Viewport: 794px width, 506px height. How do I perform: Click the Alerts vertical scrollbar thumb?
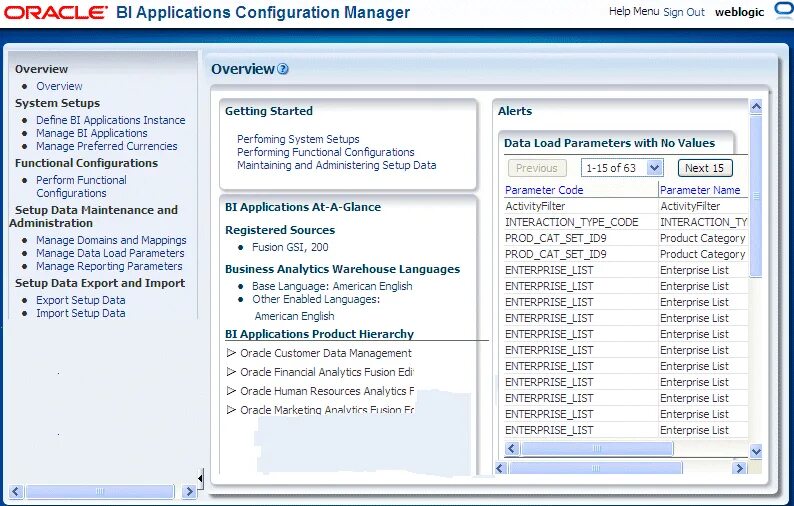tap(756, 197)
